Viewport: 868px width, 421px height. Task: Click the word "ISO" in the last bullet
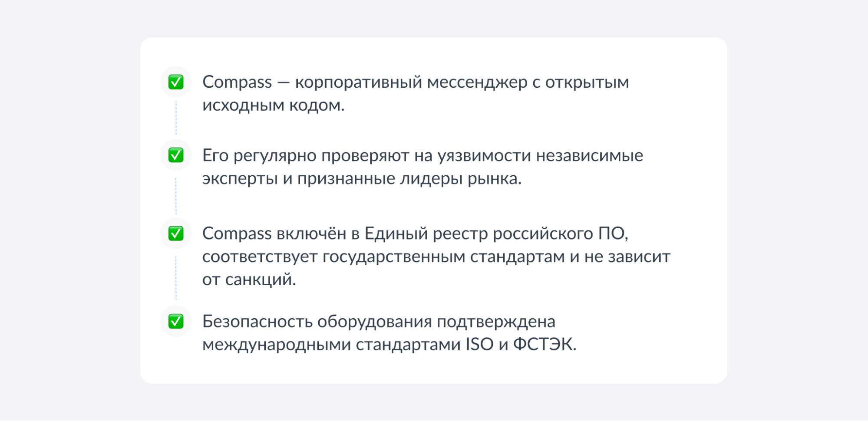click(x=479, y=345)
